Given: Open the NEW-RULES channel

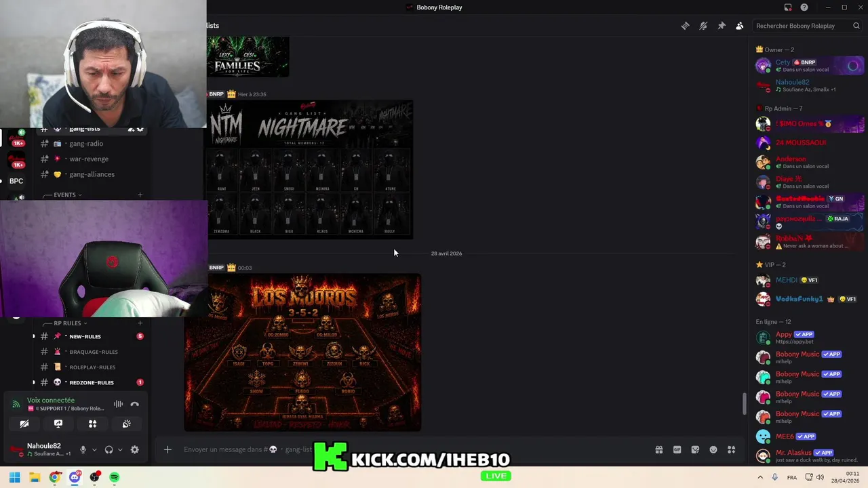Looking at the screenshot, I should coord(92,336).
